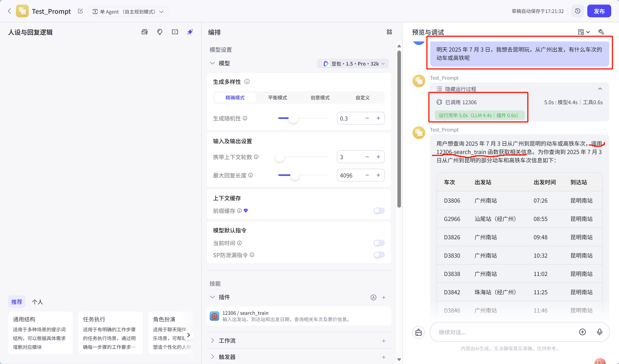619x364 pixels.
Task: Collapse the 模型 section
Action: click(212, 63)
